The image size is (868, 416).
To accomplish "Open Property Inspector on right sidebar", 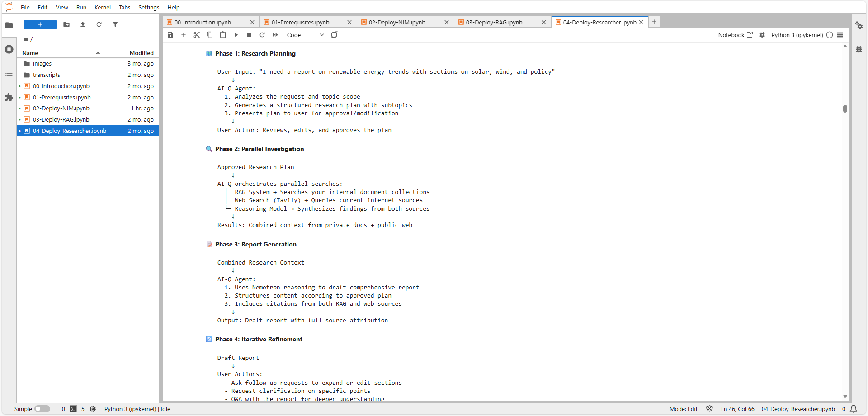I will click(x=859, y=25).
